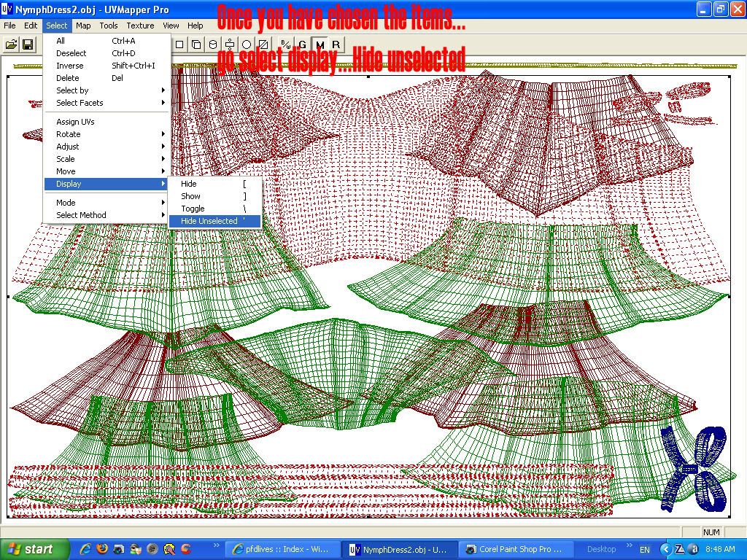Select the box map icon in the toolbar
747x560 pixels.
(x=196, y=45)
